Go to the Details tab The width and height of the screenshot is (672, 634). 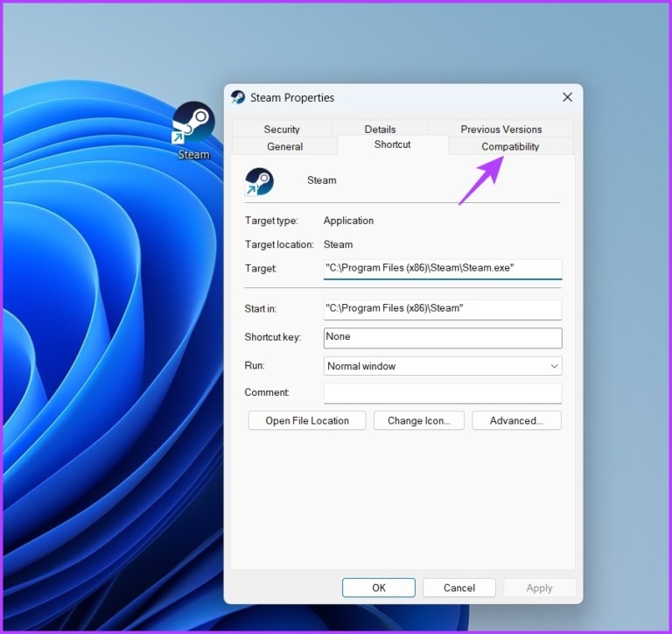[380, 129]
